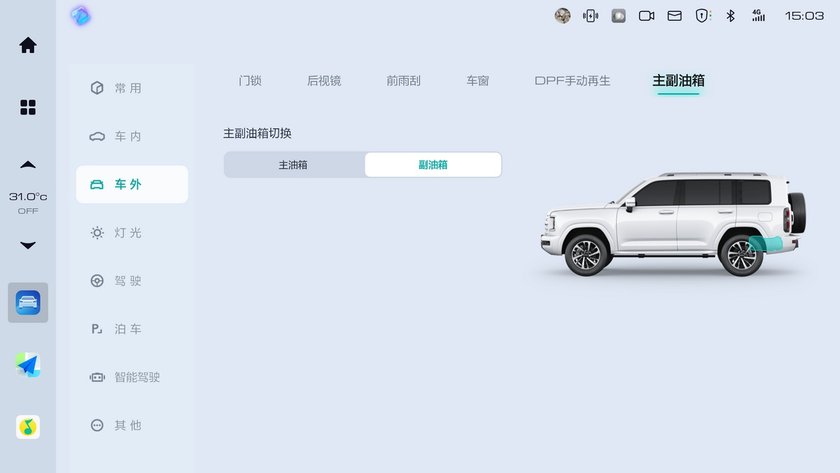Open the app grid launcher
The image size is (840, 473).
tap(28, 107)
